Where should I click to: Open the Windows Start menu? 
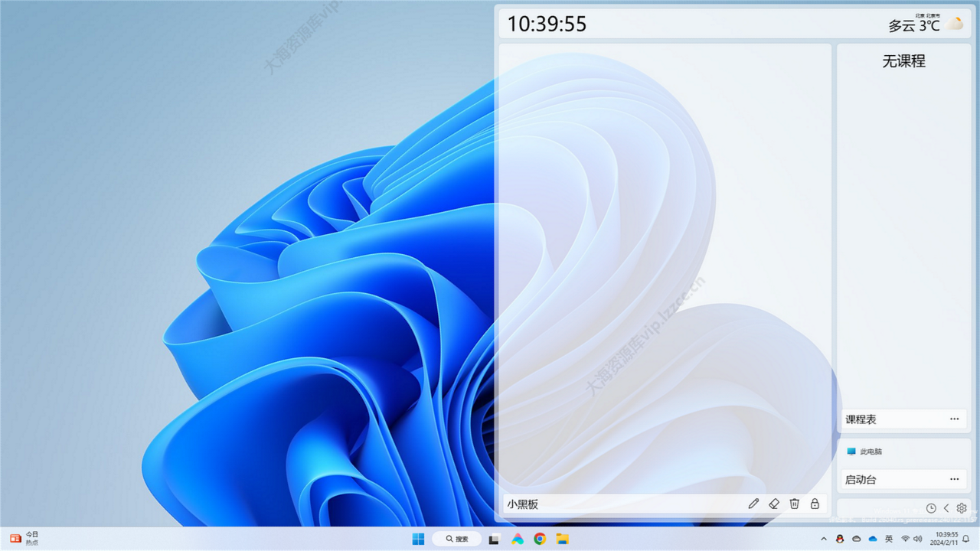[418, 539]
